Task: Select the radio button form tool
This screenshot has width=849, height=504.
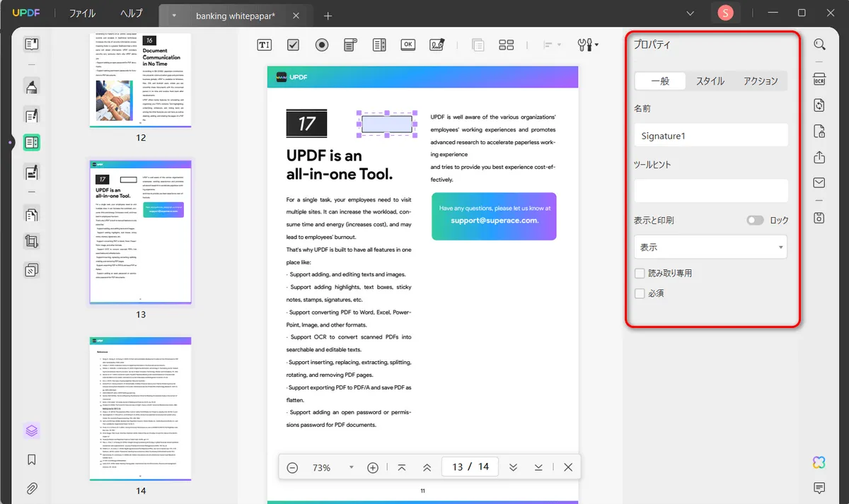Action: tap(322, 45)
